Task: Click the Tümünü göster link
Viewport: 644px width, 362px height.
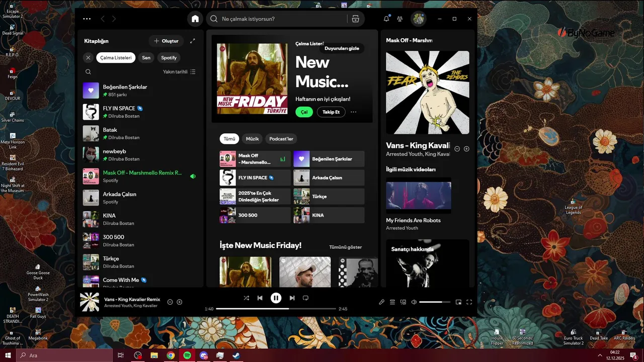Action: (345, 247)
